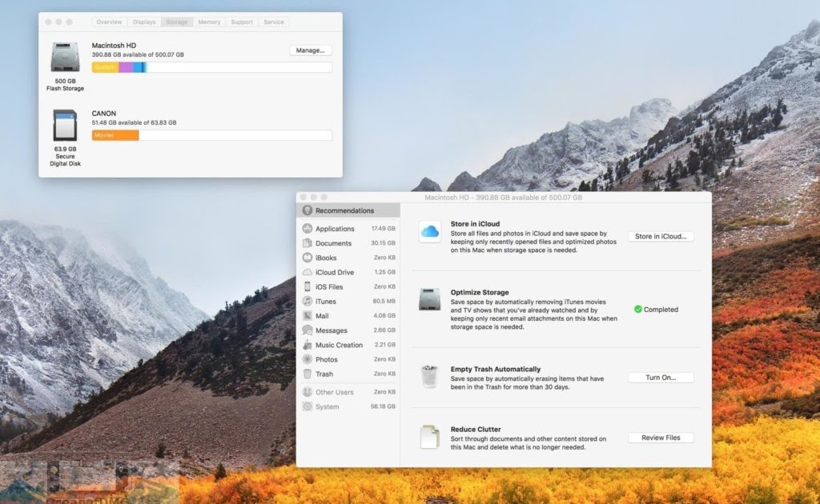Click the System gear icon in sidebar
The width and height of the screenshot is (820, 504).
click(307, 406)
